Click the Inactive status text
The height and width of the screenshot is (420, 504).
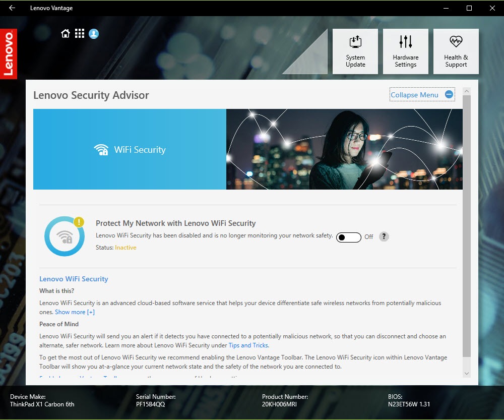click(125, 248)
